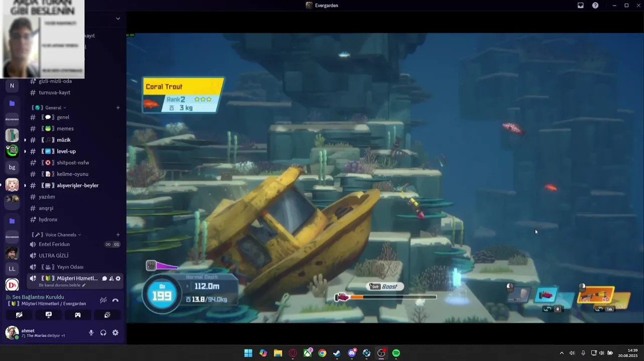Viewport: 644px width, 361px height.
Task: Open the hydronx channel
Action: coord(74,220)
